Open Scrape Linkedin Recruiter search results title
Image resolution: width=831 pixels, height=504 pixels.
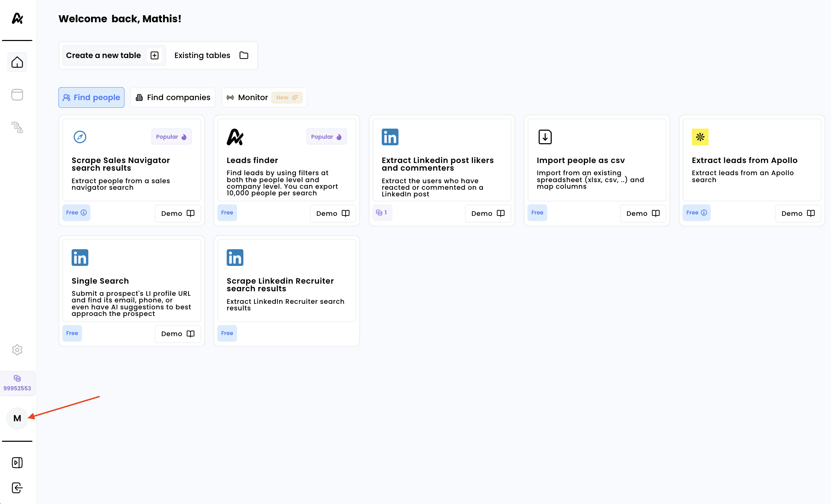coord(280,285)
